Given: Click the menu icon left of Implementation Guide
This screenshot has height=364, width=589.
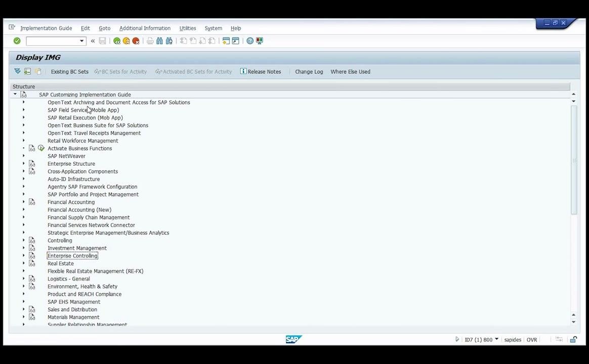Looking at the screenshot, I should (12, 27).
